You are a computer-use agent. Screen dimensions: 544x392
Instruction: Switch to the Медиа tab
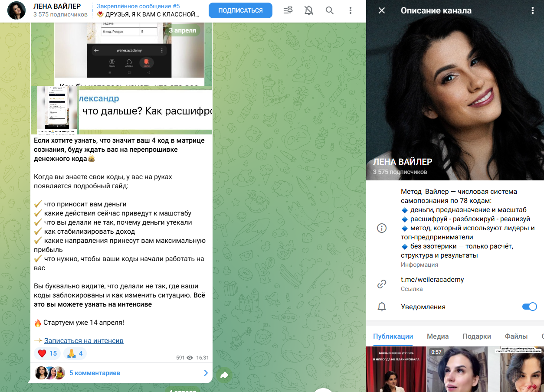(x=438, y=336)
